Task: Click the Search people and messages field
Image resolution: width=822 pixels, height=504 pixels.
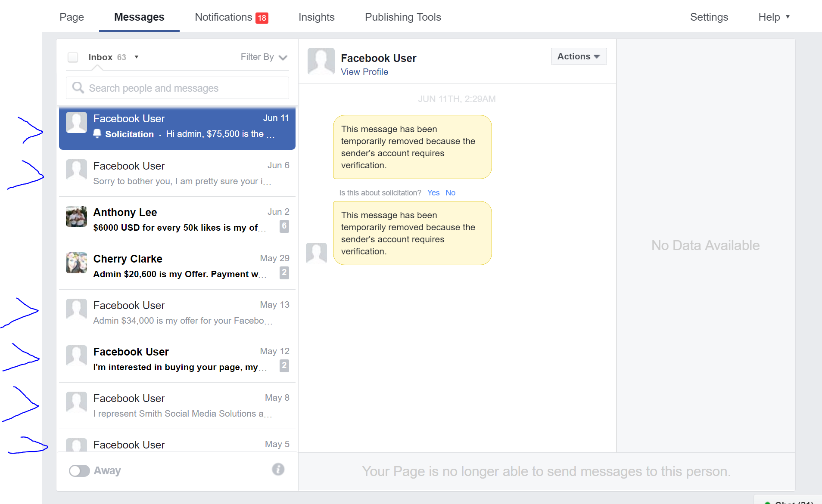Action: click(177, 88)
